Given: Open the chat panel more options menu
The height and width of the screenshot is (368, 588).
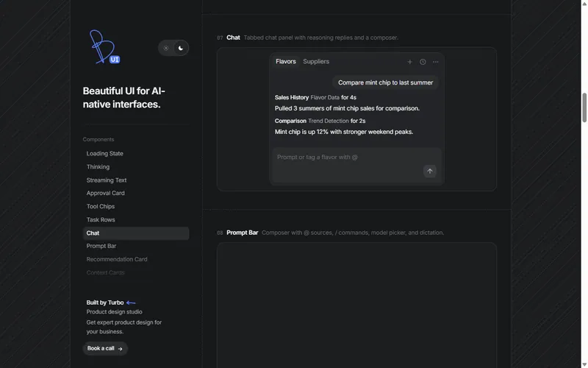Looking at the screenshot, I should (435, 62).
